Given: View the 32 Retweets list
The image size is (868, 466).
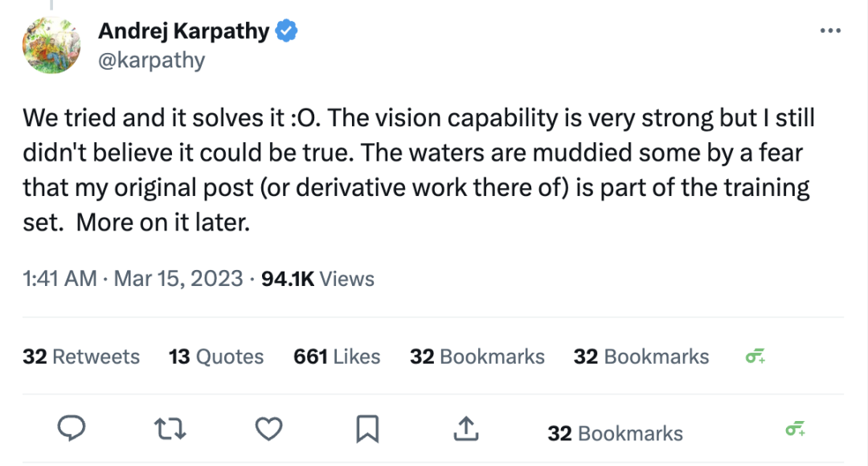Looking at the screenshot, I should click(81, 357).
